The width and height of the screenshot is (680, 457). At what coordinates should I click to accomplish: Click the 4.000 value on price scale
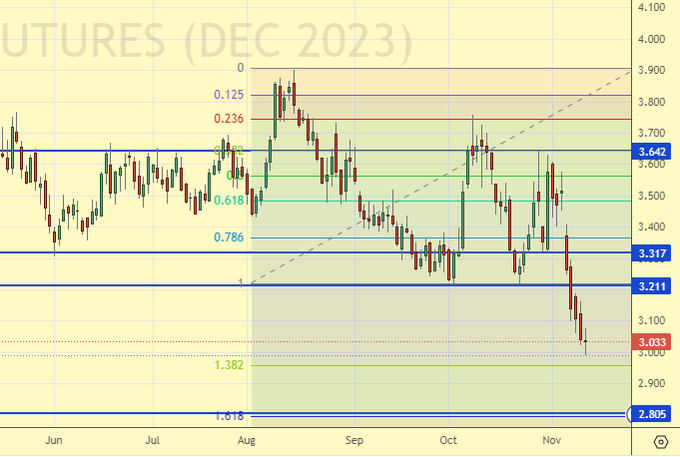pos(651,39)
